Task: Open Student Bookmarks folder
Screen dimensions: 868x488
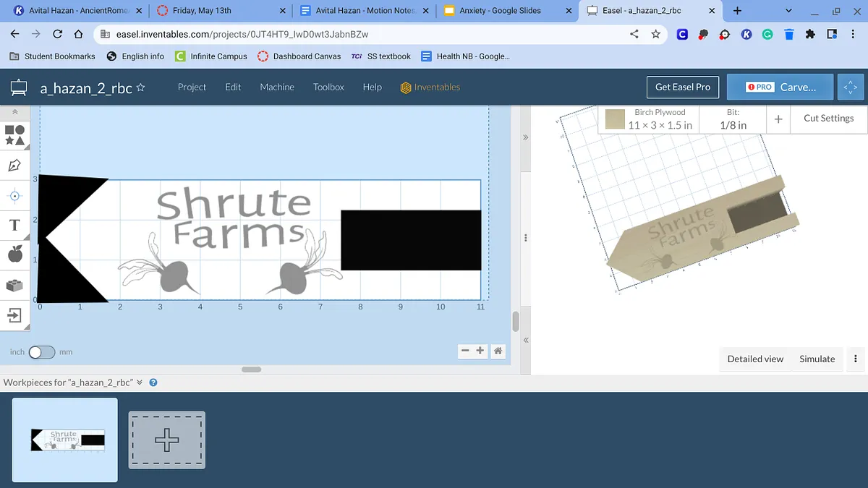Action: (52, 56)
